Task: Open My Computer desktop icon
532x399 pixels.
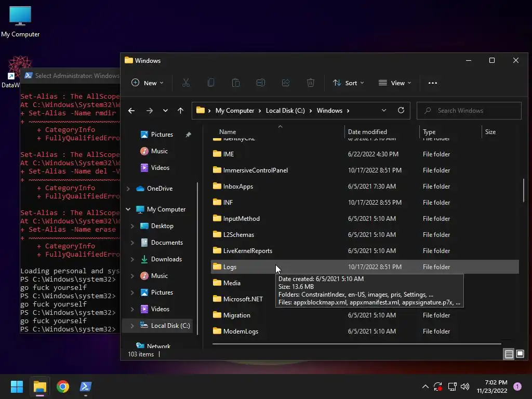Action: coord(20,21)
